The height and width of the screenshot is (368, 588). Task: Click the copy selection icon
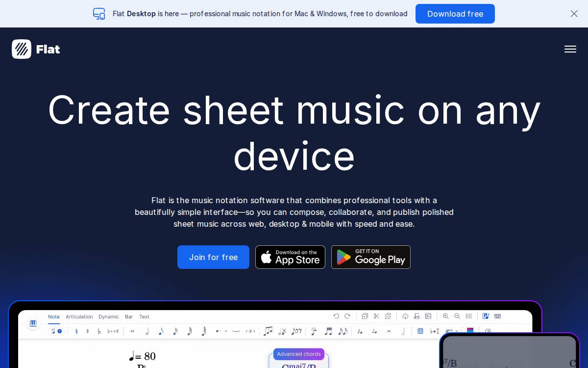[x=365, y=316]
